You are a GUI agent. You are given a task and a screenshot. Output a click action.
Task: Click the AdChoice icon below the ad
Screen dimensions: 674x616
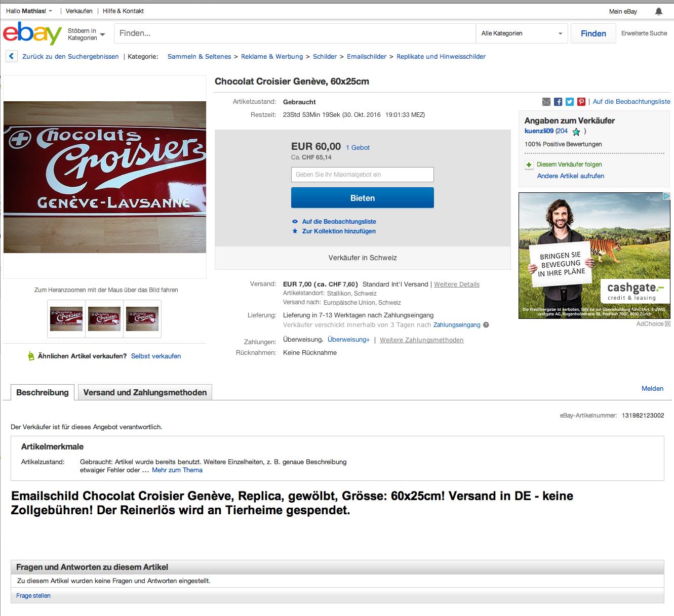[667, 324]
